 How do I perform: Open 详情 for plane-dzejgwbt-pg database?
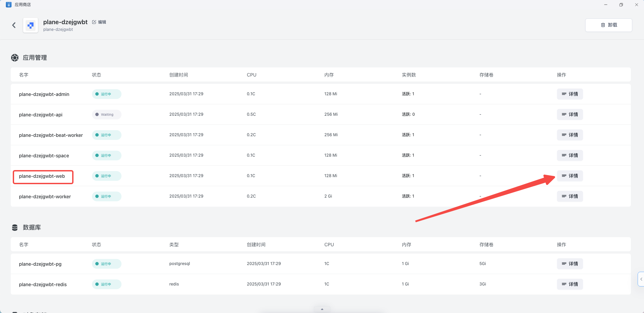tap(570, 264)
